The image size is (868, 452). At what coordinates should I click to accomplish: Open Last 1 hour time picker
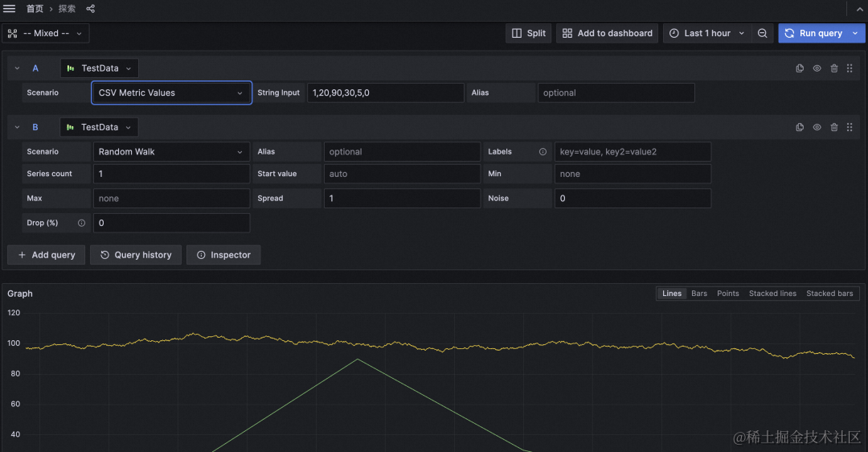pyautogui.click(x=707, y=33)
